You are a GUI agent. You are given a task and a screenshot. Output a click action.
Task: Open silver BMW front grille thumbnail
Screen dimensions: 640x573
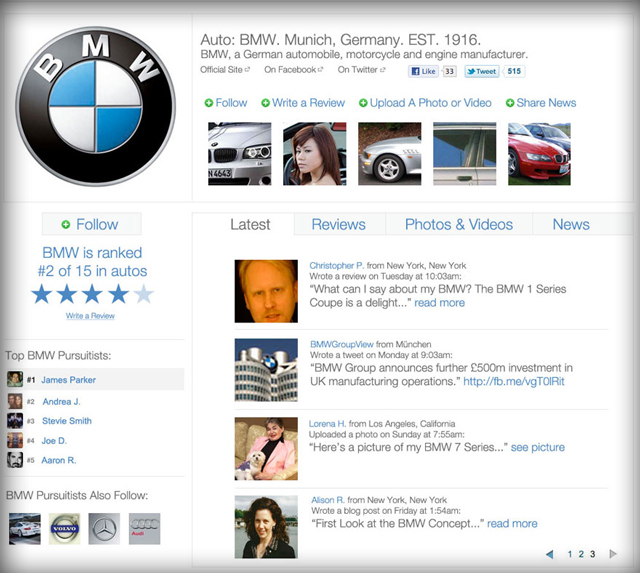tap(240, 154)
